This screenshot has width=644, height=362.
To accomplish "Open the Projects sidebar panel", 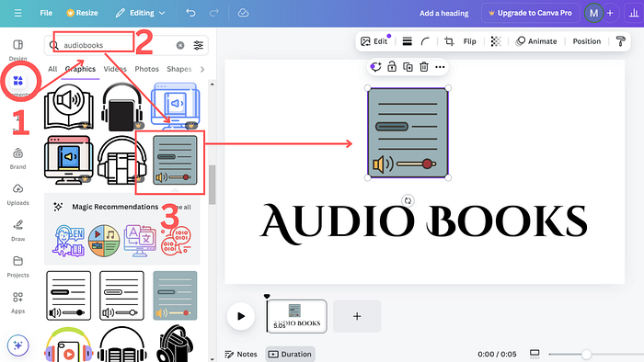I will [x=17, y=266].
